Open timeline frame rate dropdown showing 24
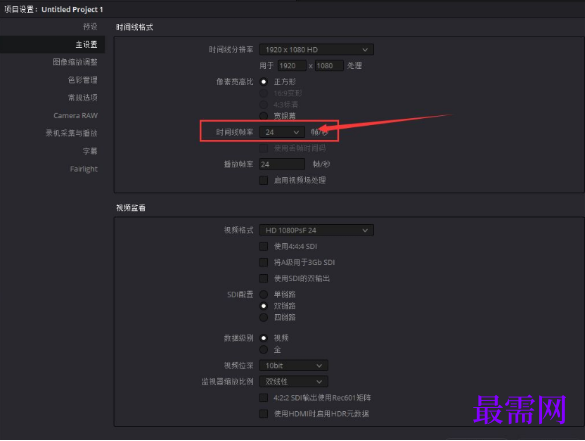Screen dimensions: 585x441 (282, 132)
